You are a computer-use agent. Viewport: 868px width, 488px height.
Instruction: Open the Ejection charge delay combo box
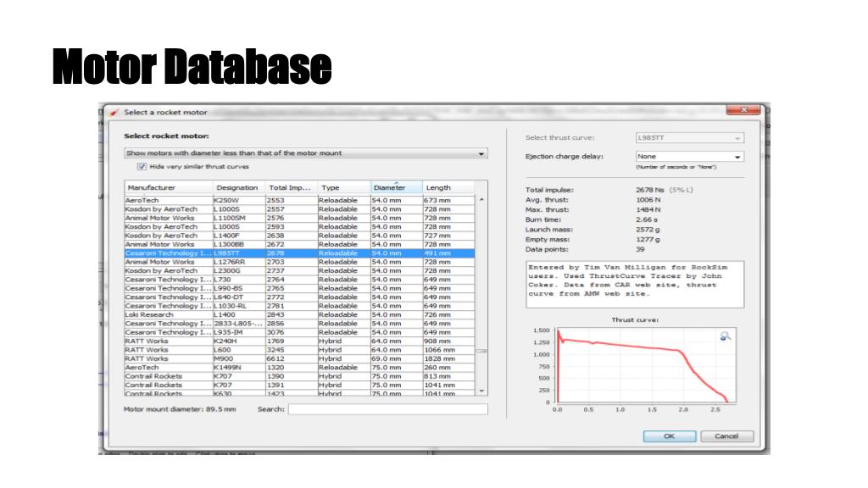point(689,157)
